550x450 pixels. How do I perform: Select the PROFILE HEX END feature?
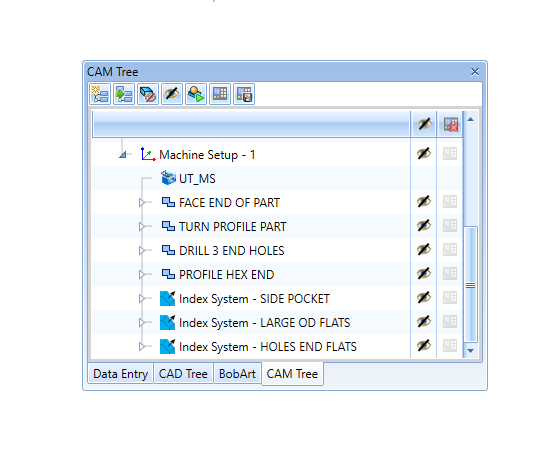click(226, 275)
